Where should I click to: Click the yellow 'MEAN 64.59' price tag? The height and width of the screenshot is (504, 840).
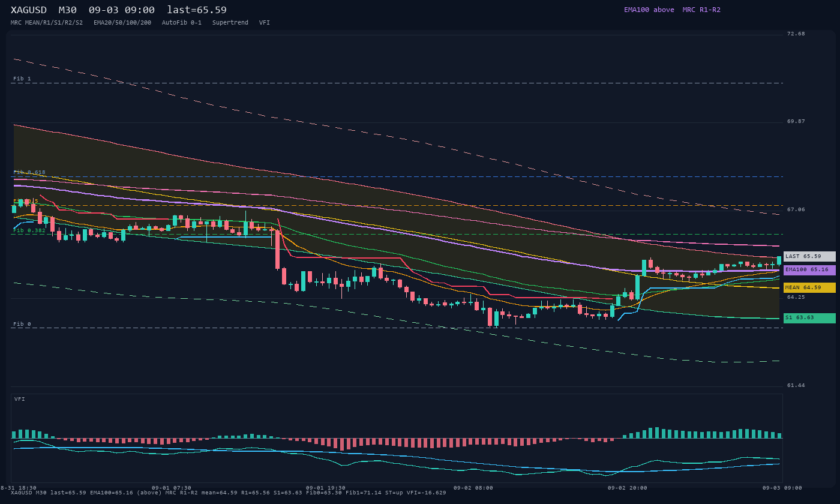pos(809,287)
